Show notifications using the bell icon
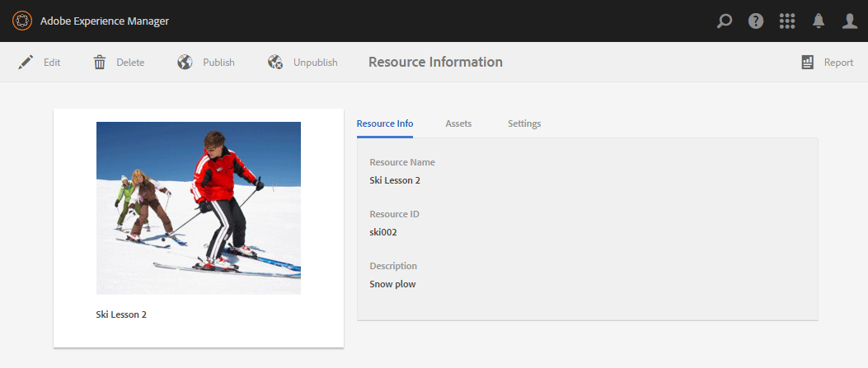The height and width of the screenshot is (368, 868). tap(819, 21)
